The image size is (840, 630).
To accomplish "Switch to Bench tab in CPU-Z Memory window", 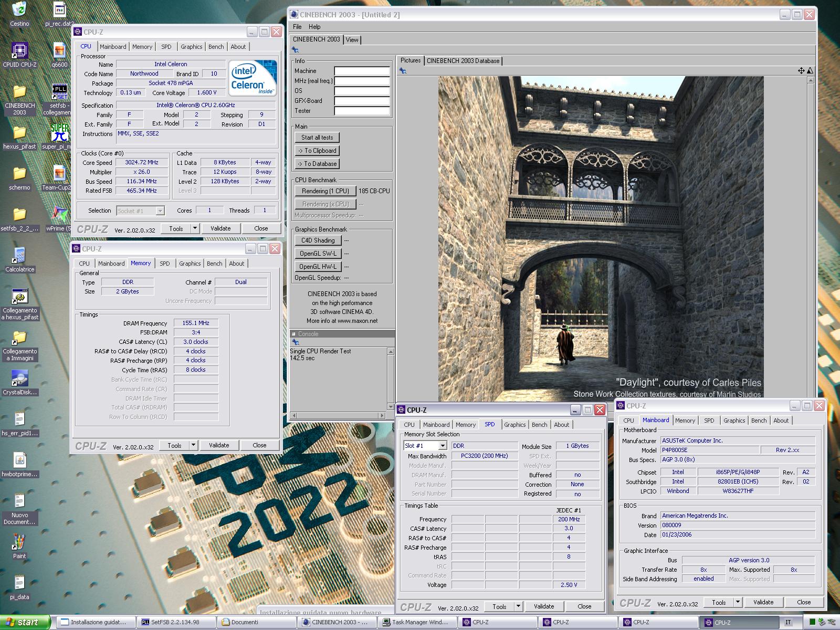I will (x=214, y=264).
